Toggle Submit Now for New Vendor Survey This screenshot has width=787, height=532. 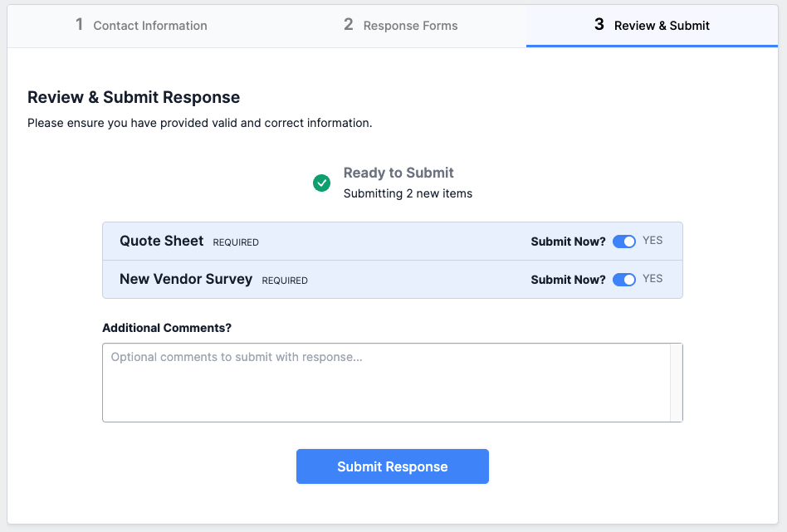coord(624,280)
